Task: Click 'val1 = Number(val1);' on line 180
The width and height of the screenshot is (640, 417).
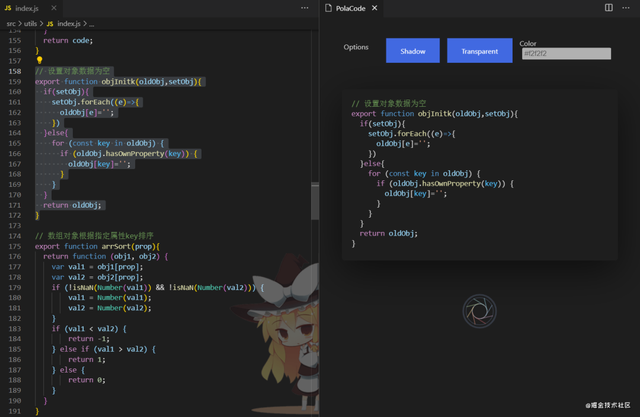Action: [110, 297]
